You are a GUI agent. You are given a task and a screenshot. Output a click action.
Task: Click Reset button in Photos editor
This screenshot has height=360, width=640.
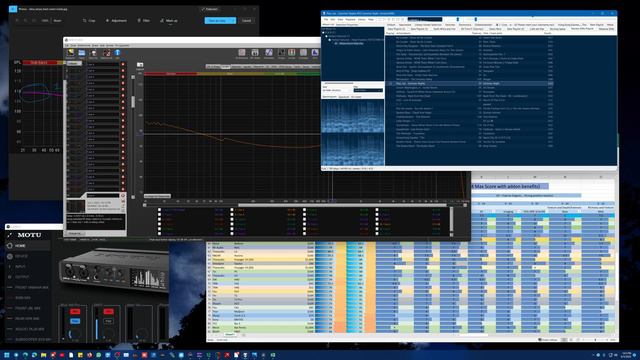point(58,20)
